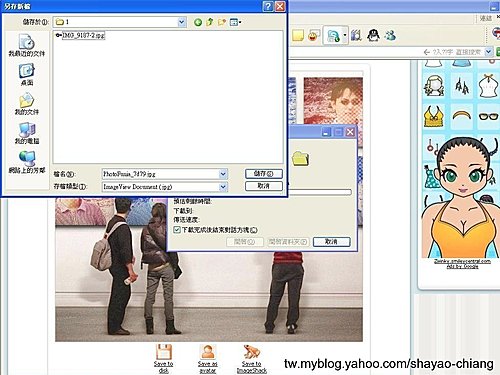Choose the white halter top avatar item
500x375 pixels.
click(x=488, y=85)
